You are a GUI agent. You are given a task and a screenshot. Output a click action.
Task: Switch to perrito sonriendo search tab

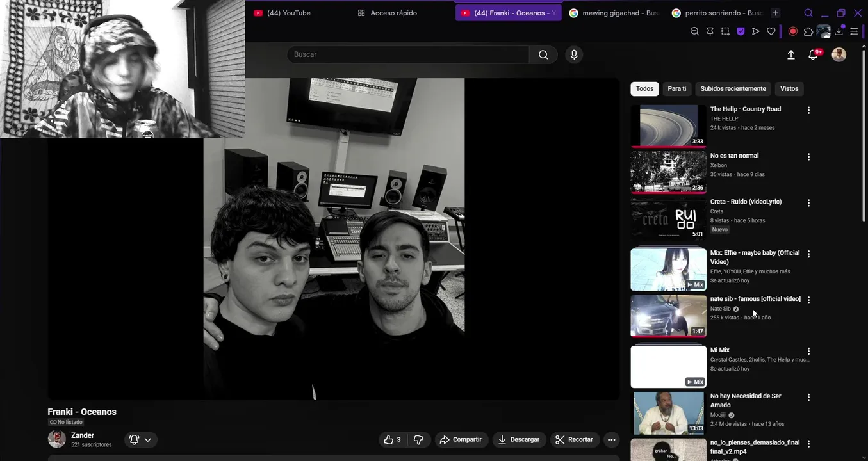(x=717, y=13)
